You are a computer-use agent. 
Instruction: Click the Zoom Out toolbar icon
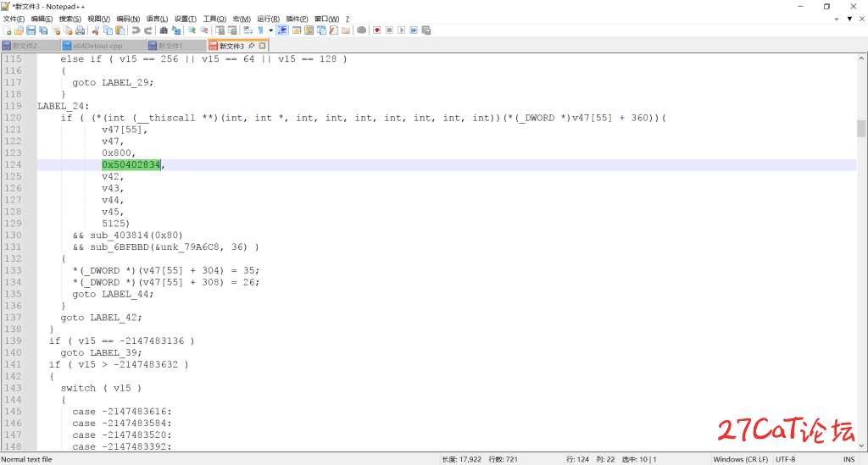(204, 30)
